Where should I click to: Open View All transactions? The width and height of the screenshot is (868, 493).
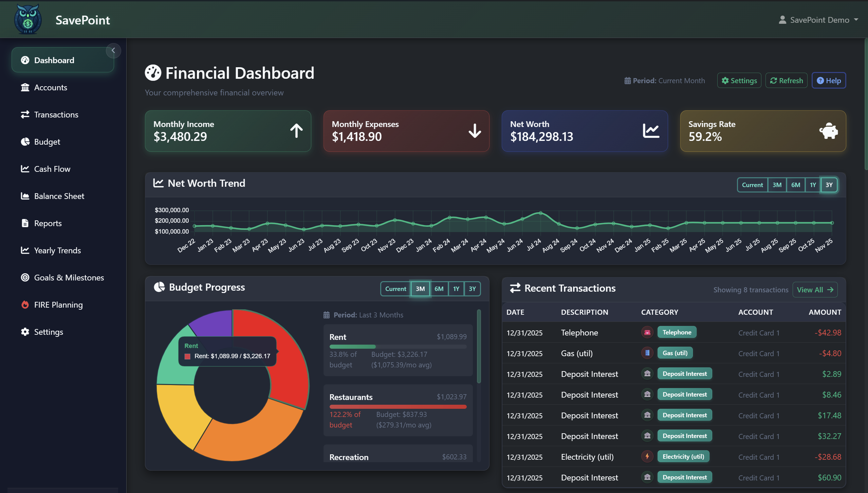[815, 289]
